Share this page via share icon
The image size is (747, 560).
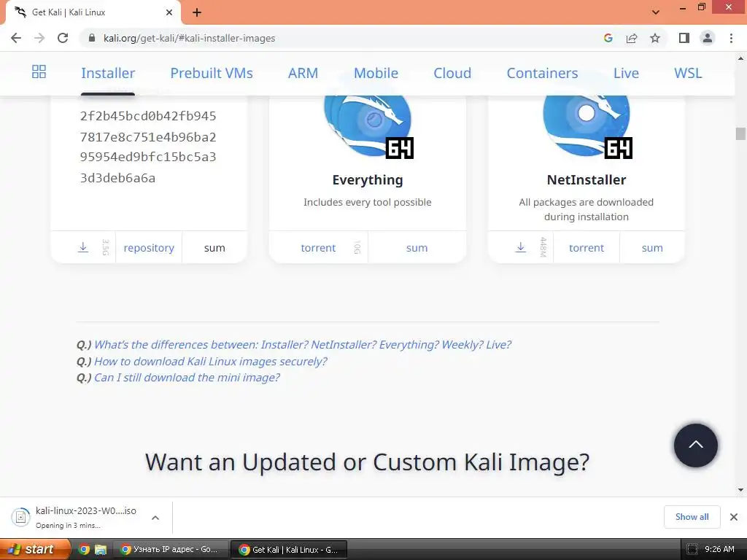pos(632,38)
